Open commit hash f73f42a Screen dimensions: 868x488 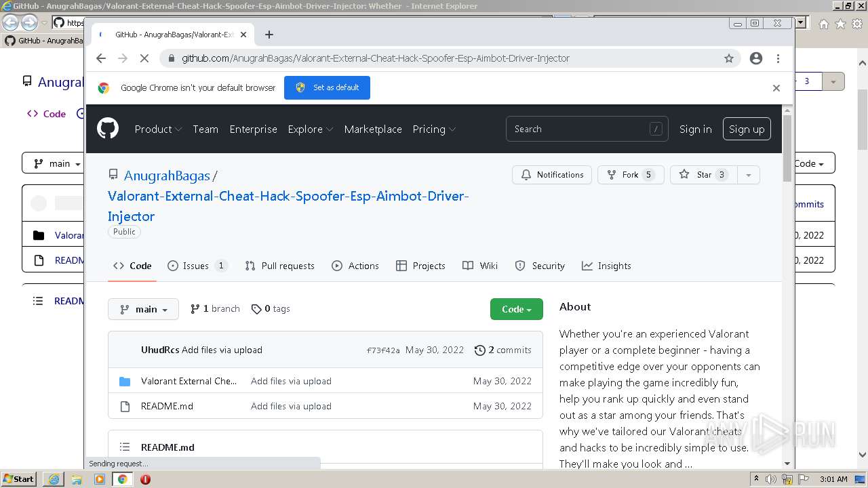click(383, 350)
